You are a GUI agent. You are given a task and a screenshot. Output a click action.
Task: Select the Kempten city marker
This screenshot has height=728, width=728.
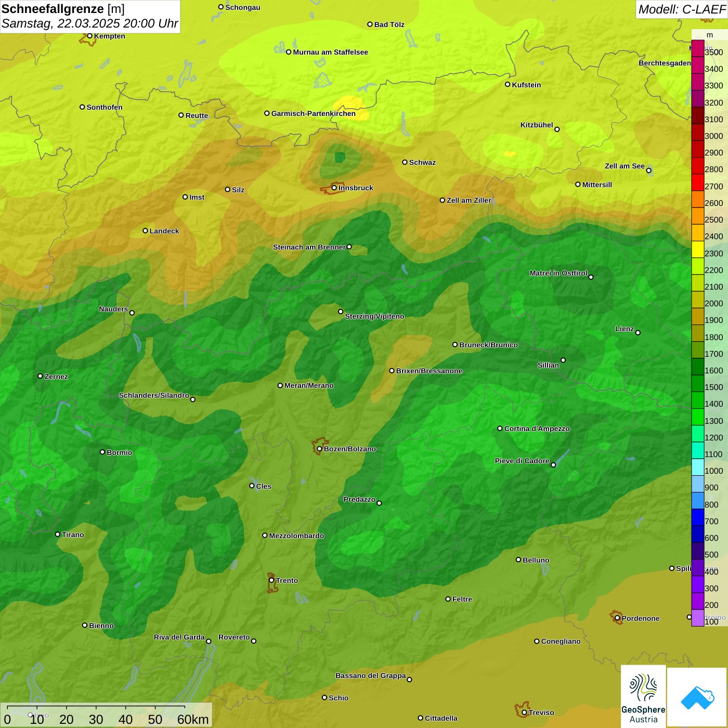point(89,36)
